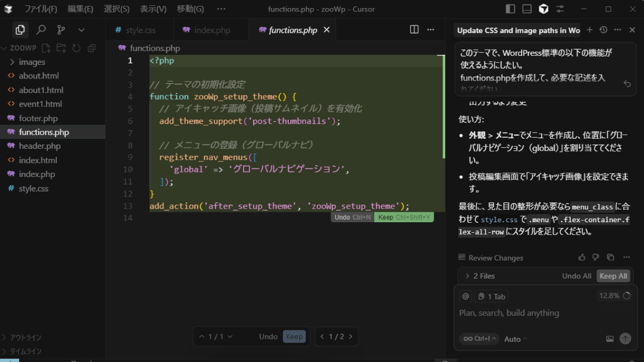
Task: Open the Explorer view in activity bar
Action: (20, 30)
